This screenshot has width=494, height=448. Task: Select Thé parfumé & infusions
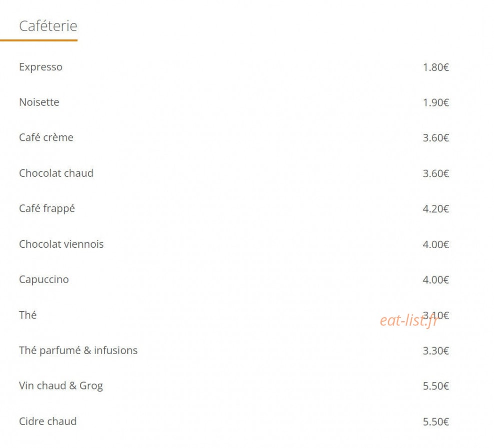(x=78, y=350)
